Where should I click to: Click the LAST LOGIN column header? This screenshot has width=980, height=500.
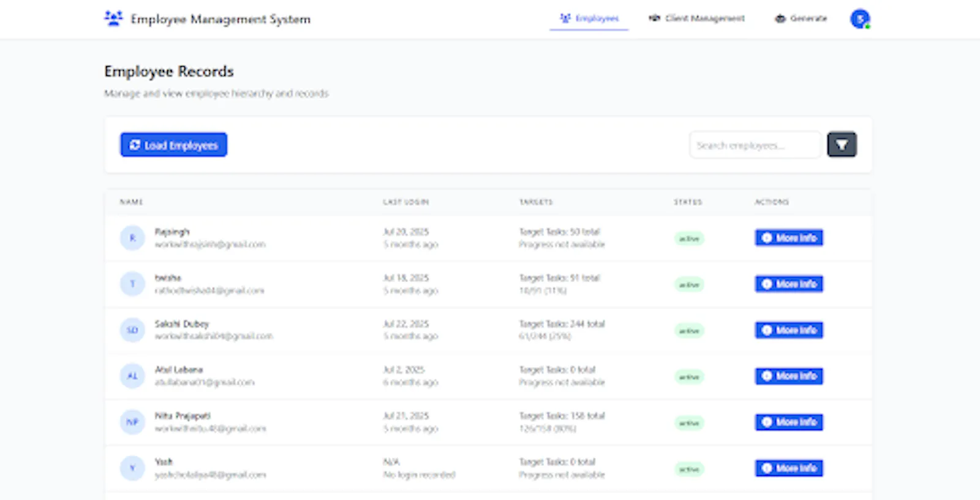click(406, 202)
